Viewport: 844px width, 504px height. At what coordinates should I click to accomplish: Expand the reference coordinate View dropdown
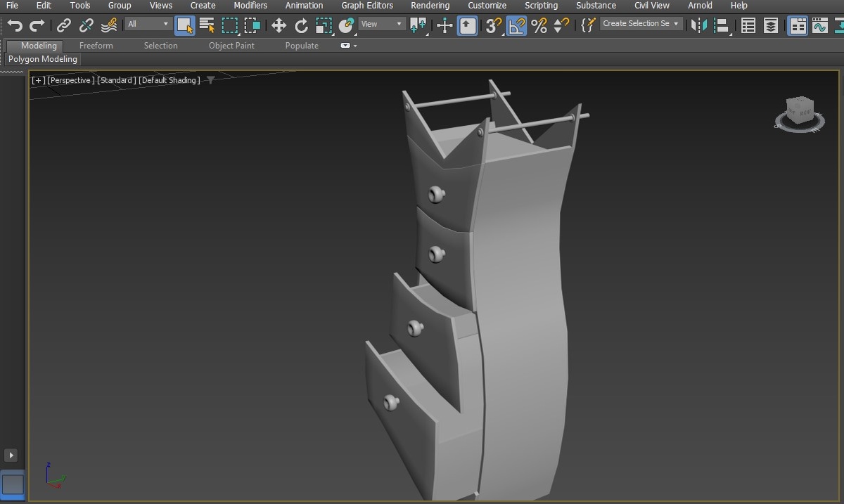point(381,24)
